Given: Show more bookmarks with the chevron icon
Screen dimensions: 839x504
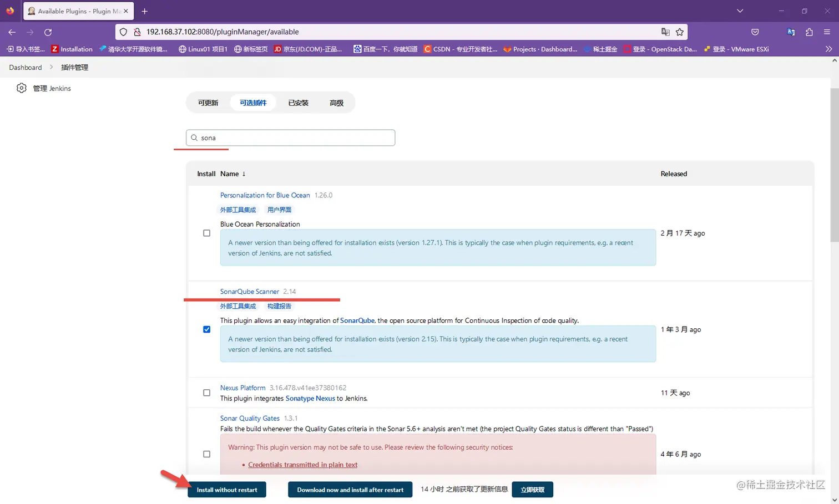Looking at the screenshot, I should pos(828,49).
